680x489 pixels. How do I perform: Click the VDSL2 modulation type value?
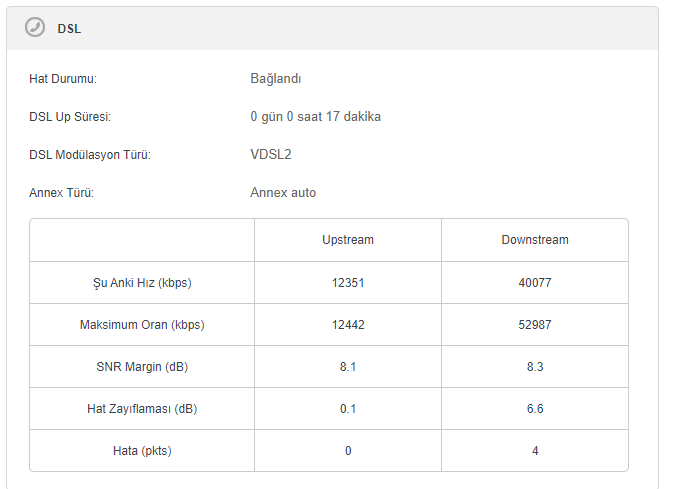coord(271,155)
